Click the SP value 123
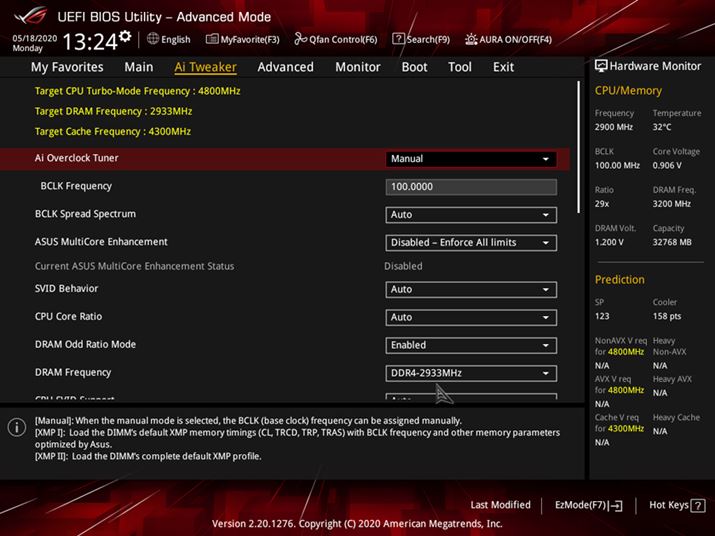This screenshot has width=715, height=536. click(601, 316)
